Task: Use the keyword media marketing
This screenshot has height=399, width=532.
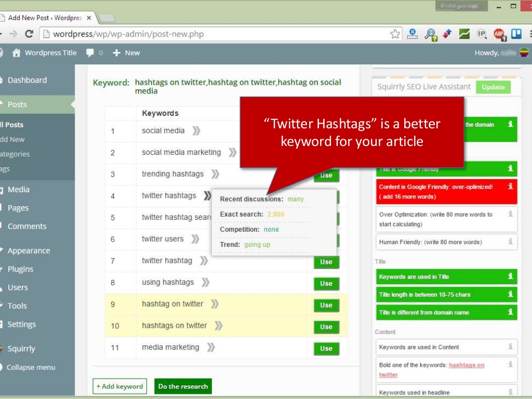Action: point(326,349)
